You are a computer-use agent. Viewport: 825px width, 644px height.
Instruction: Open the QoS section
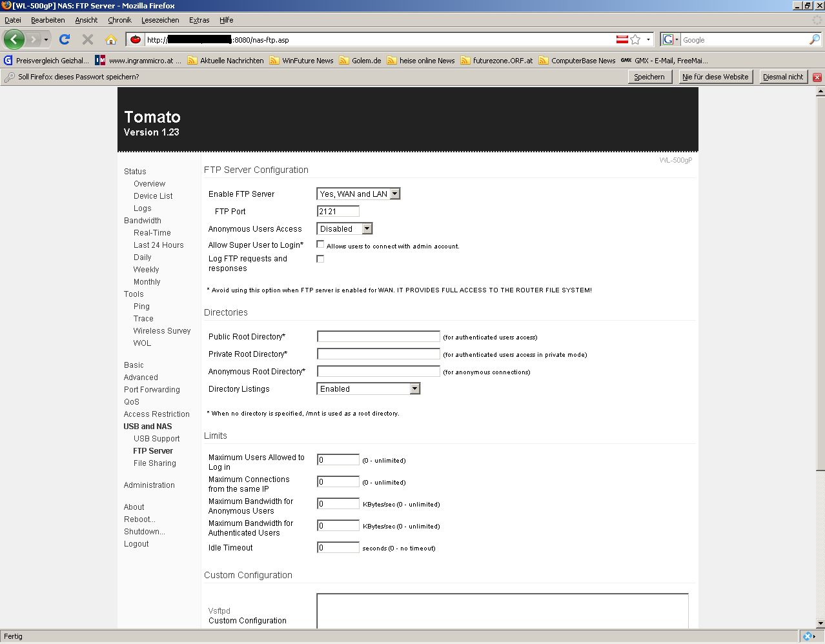click(x=131, y=401)
